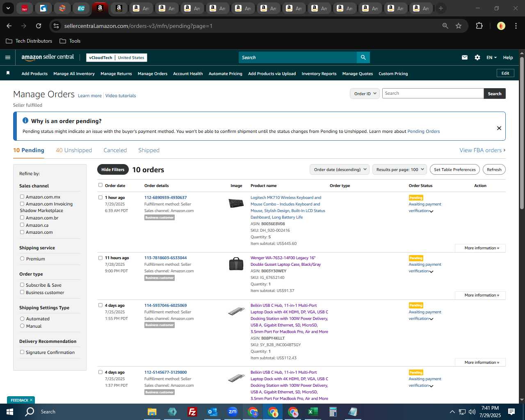525x420 pixels.
Task: Expand More information for Wenger order
Action: point(480,295)
